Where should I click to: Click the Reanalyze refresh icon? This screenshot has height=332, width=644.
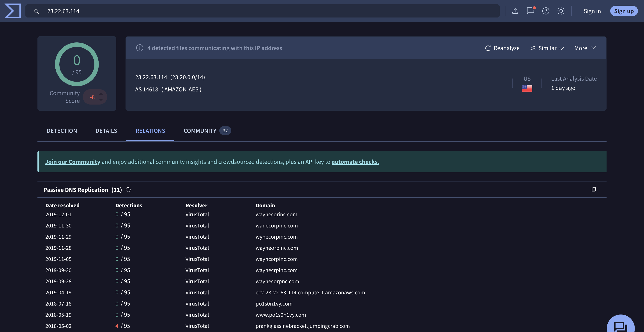[x=488, y=48]
